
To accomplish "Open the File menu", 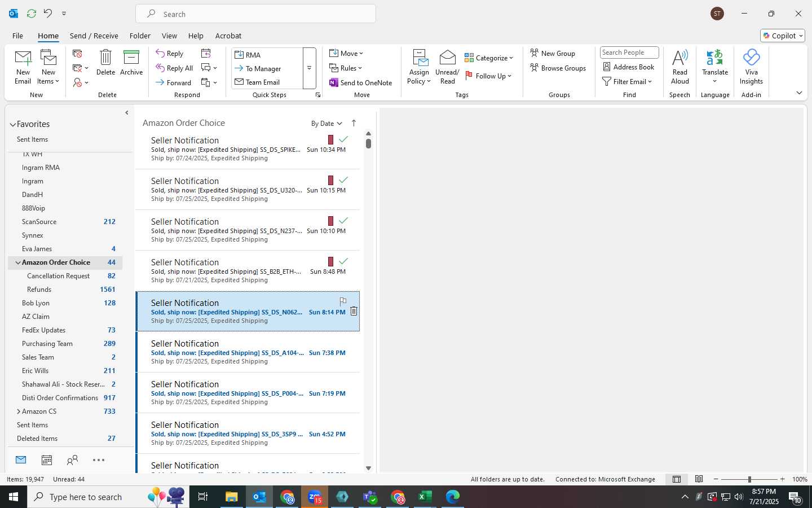I will 17,36.
